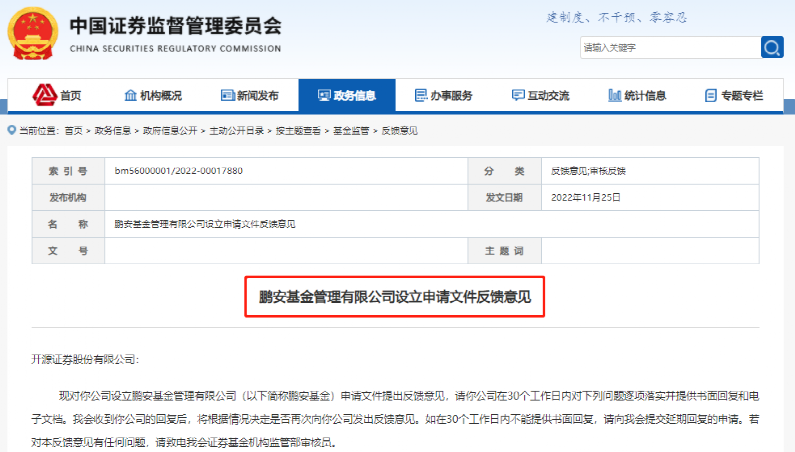Click the blue search magnifier button
The image size is (795, 452).
coord(772,48)
